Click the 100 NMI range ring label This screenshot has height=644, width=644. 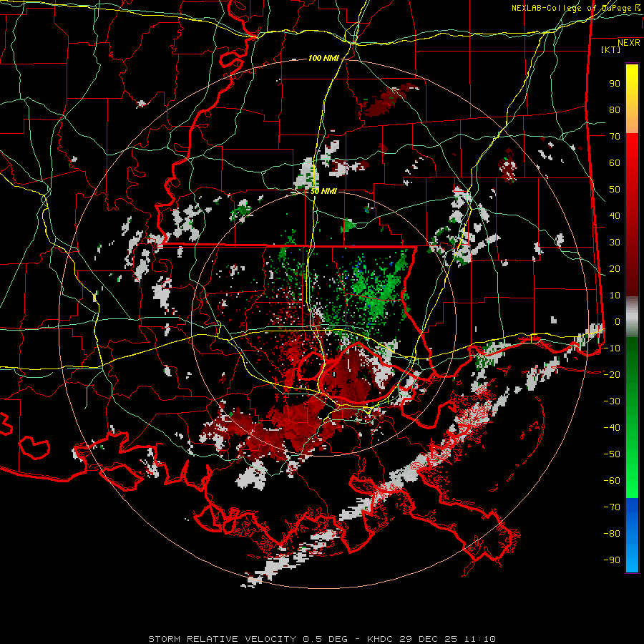[323, 59]
